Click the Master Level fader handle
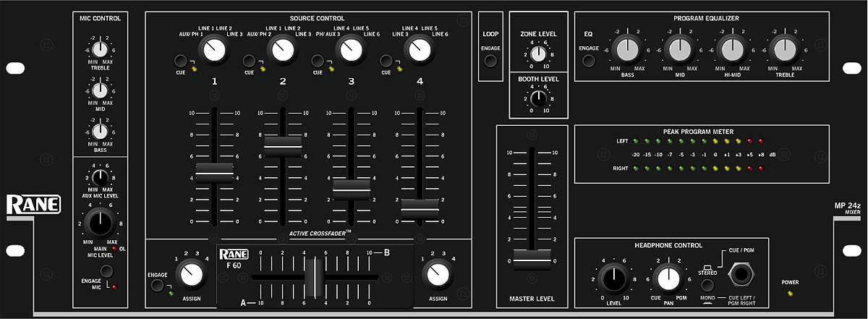This screenshot has width=868, height=319. pyautogui.click(x=533, y=260)
